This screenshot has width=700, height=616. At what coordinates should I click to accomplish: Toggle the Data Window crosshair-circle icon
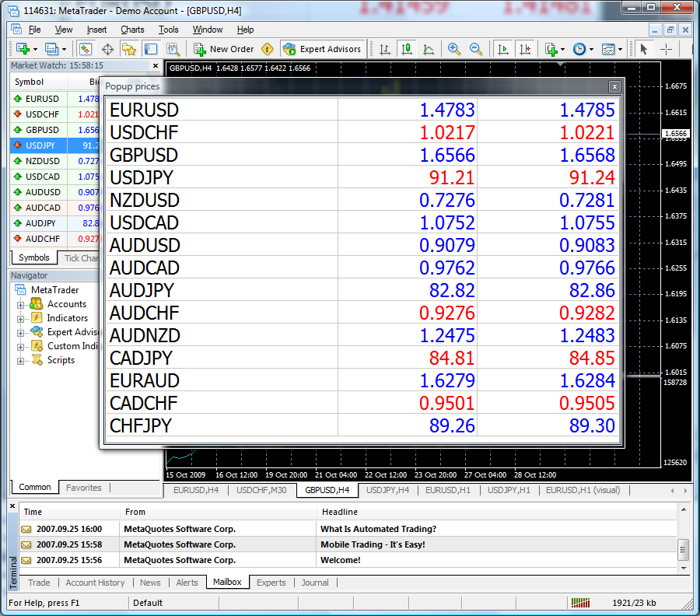pos(107,49)
